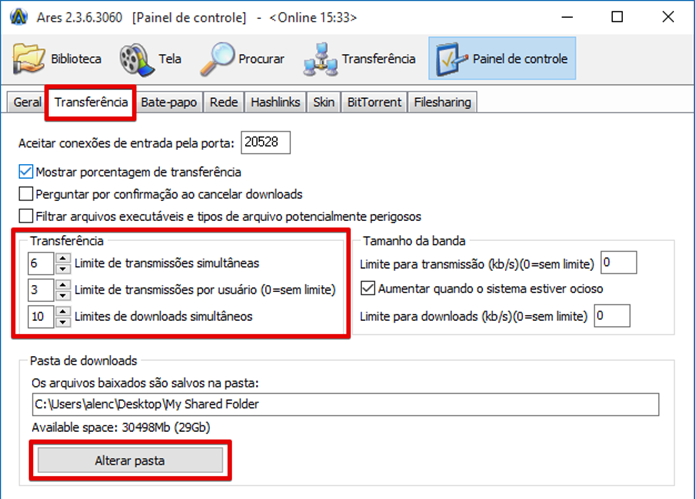Image resolution: width=695 pixels, height=499 pixels.
Task: Open the Biblioteca library section
Action: [57, 58]
